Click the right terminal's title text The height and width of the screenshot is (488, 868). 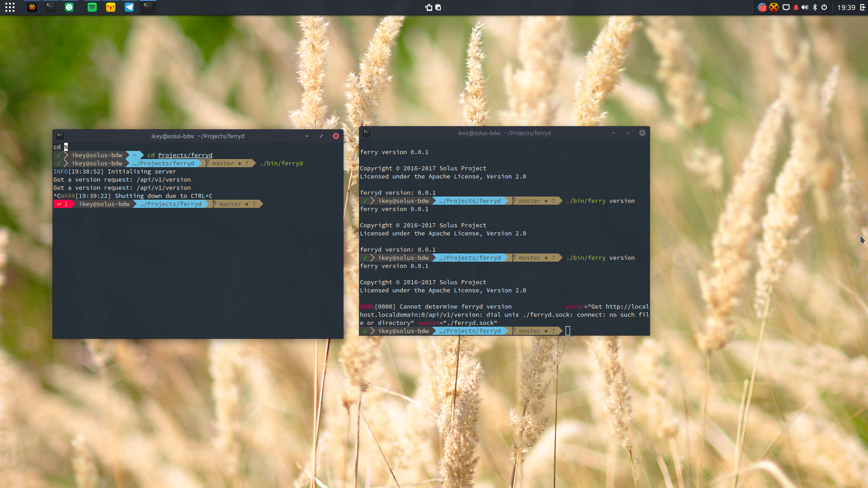[504, 133]
